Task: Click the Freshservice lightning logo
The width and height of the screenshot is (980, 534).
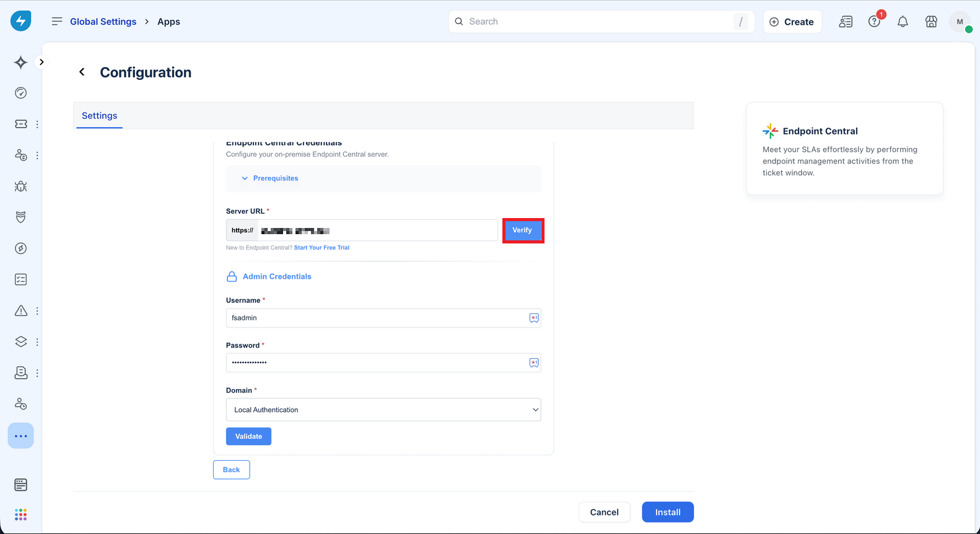Action: click(x=20, y=21)
